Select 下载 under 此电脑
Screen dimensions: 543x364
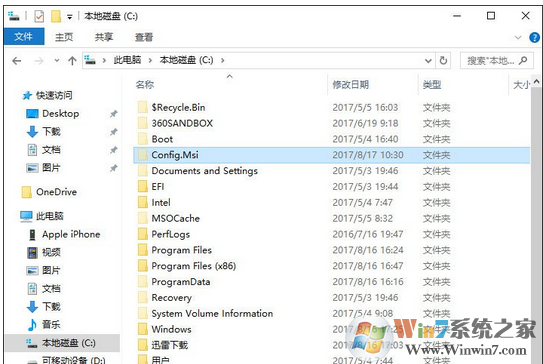[x=51, y=307]
